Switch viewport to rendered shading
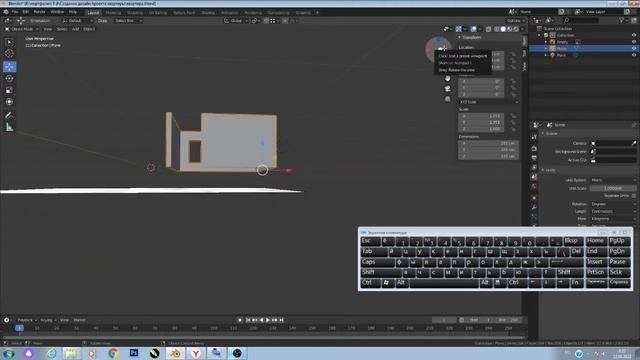Screen dimensions: 640x360 click(x=516, y=29)
